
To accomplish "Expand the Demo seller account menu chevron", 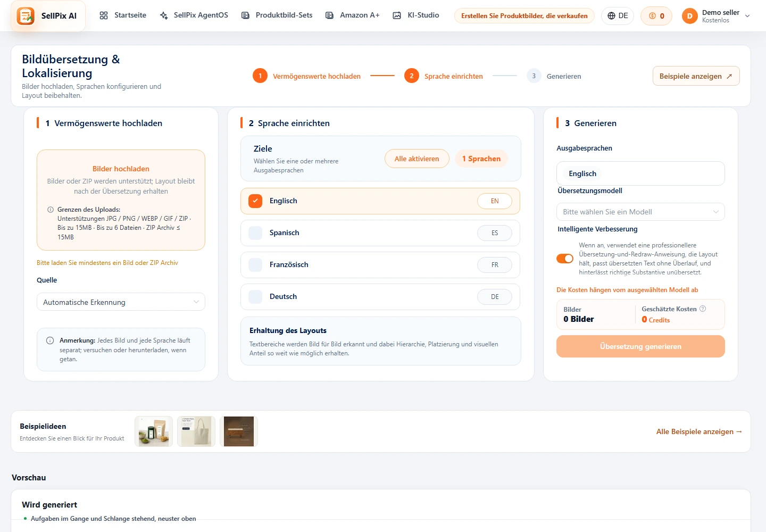I will [747, 16].
